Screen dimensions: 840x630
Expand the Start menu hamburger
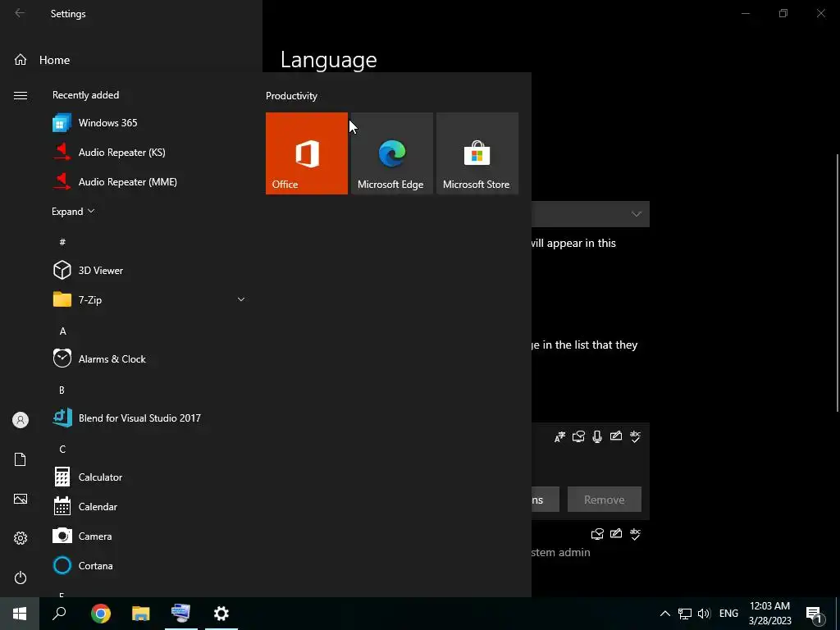(21, 95)
